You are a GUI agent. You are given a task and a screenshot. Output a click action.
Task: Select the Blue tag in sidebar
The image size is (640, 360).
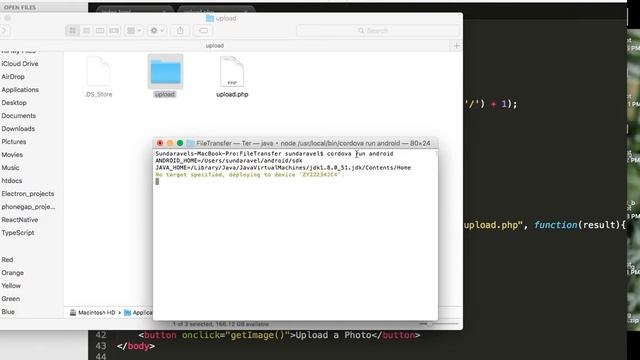8,312
